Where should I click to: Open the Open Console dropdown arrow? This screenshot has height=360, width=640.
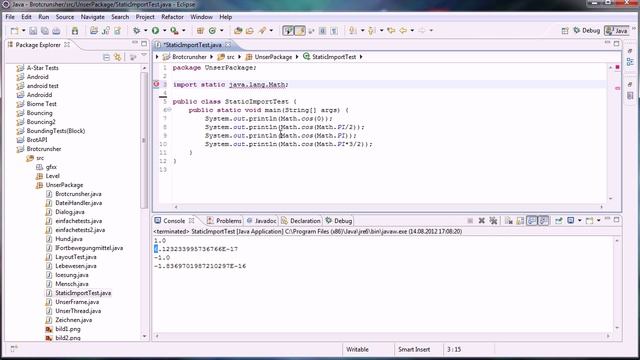click(x=599, y=221)
